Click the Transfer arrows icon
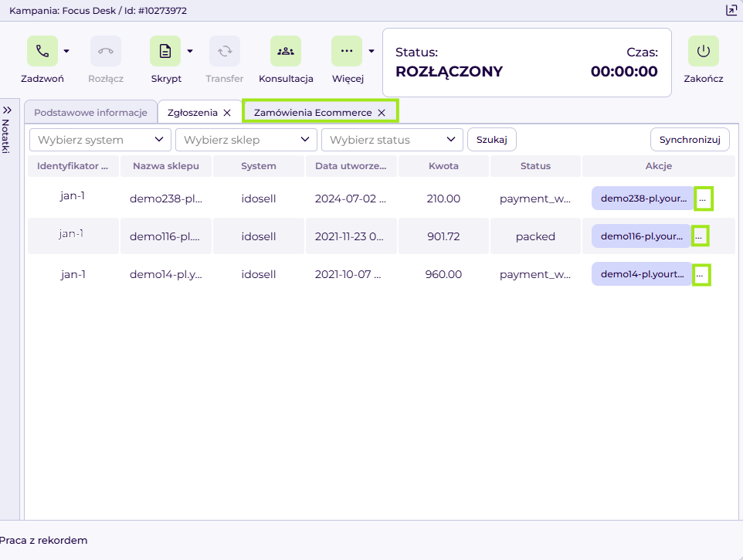743x560 pixels. 225,51
